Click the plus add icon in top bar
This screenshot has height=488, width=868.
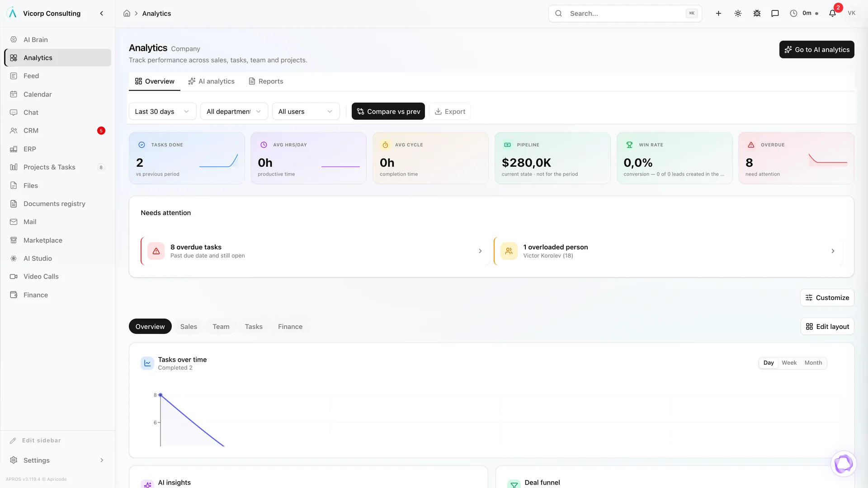(718, 14)
